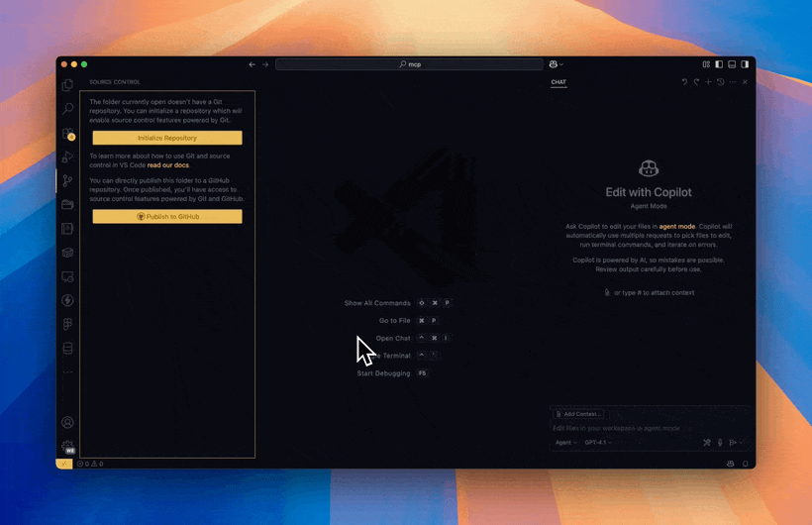Click the Copilot status bar icon
This screenshot has width=812, height=525.
click(x=730, y=464)
